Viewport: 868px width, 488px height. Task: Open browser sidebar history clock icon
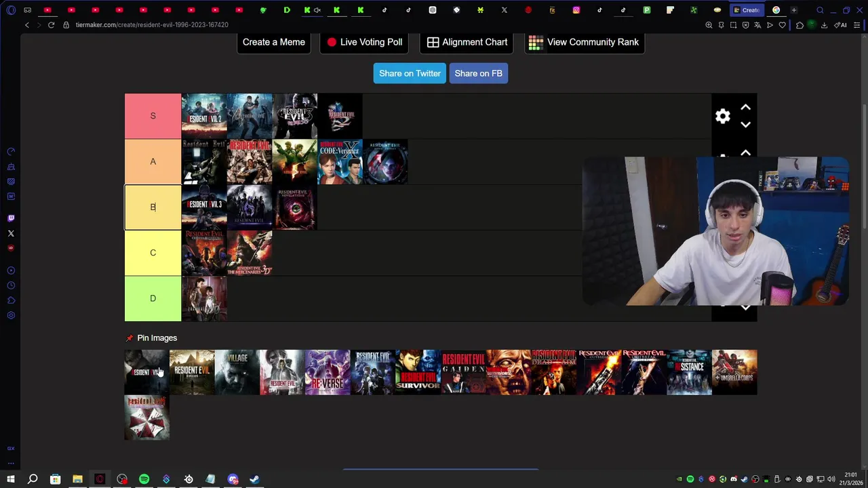click(x=11, y=285)
